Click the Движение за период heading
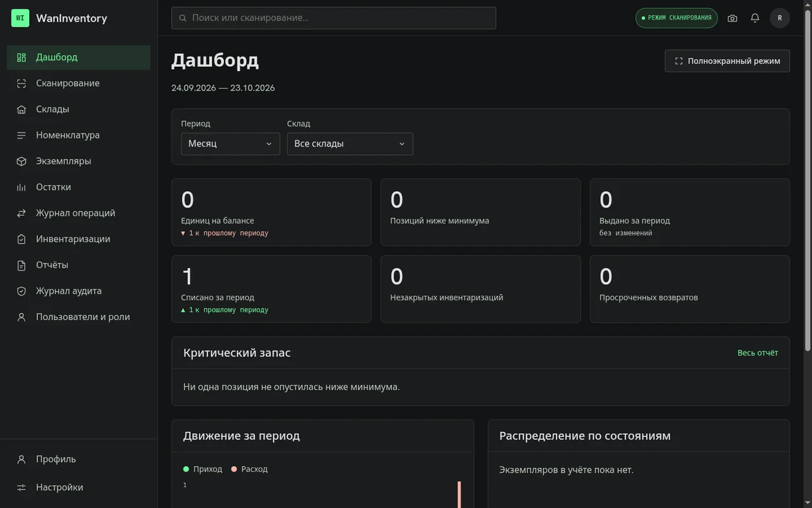Viewport: 812px width, 508px height. pyautogui.click(x=242, y=436)
